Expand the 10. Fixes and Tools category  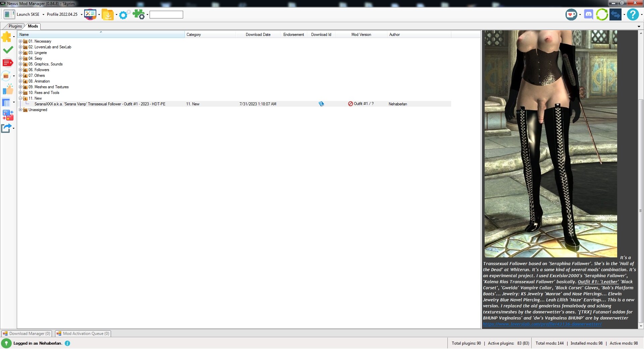click(x=20, y=93)
